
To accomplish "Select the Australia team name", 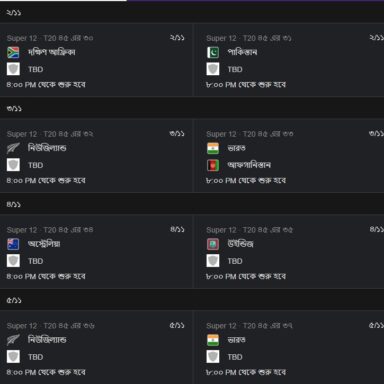I will pyautogui.click(x=44, y=244).
